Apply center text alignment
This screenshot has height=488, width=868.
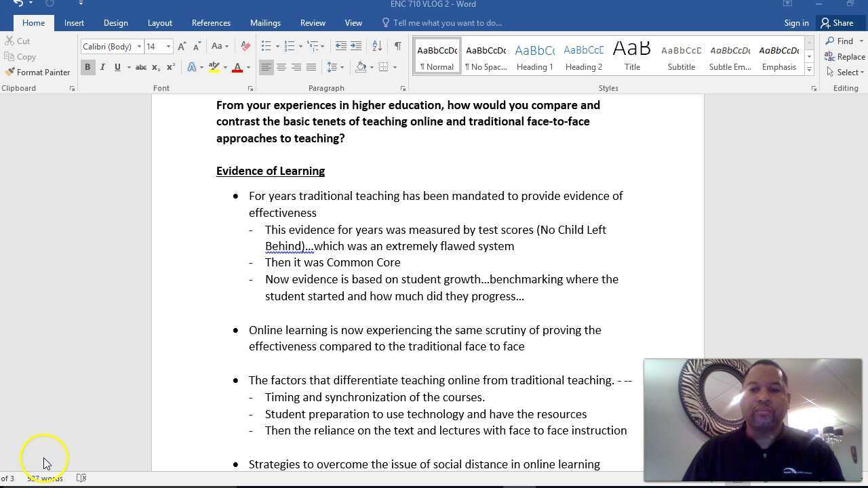281,67
